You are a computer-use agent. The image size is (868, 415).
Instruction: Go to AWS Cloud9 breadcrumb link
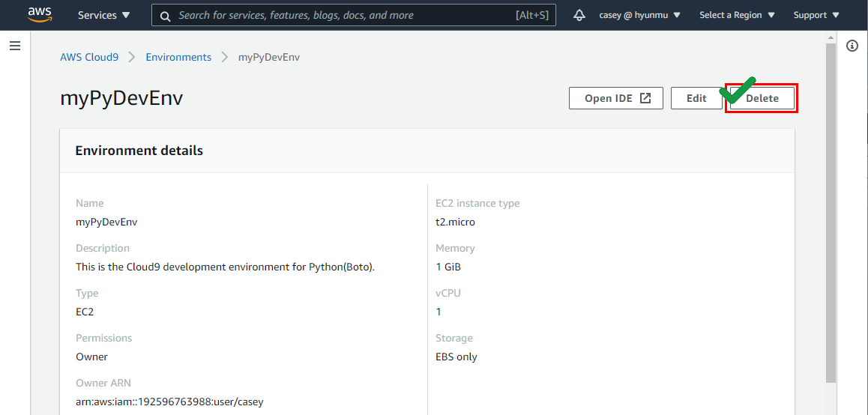coord(89,57)
